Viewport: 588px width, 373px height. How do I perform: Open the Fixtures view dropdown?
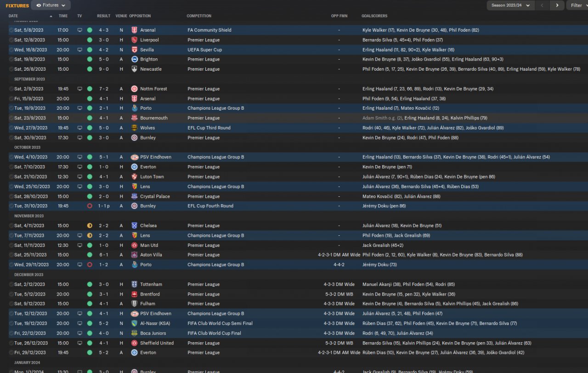pyautogui.click(x=51, y=6)
